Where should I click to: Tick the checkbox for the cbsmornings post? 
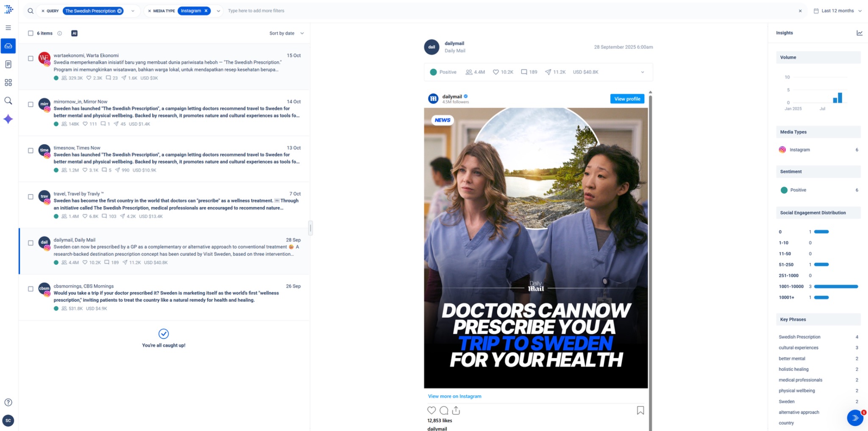point(31,289)
